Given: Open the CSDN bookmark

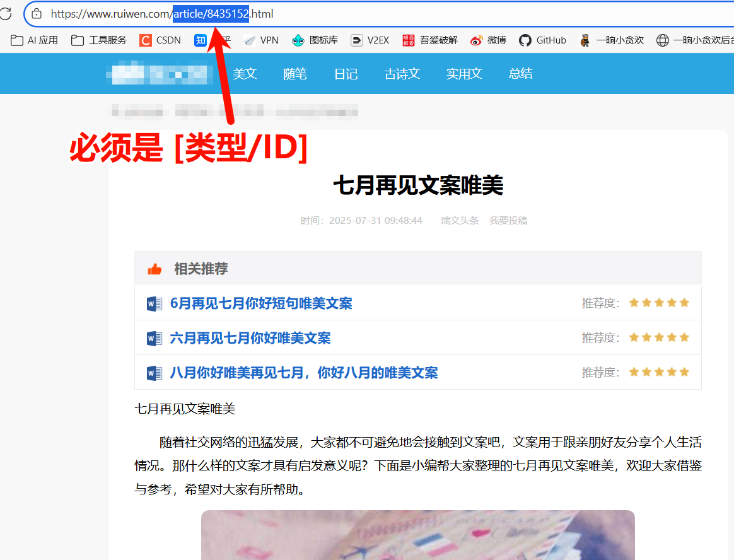Looking at the screenshot, I should 160,40.
